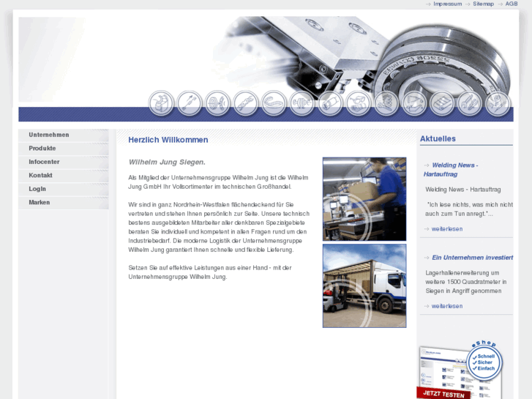Screen dimensions: 532x399
Task: Click paragraph starting 'Setzen Sie auf effektive Leistungen'
Action: pyautogui.click(x=210, y=272)
